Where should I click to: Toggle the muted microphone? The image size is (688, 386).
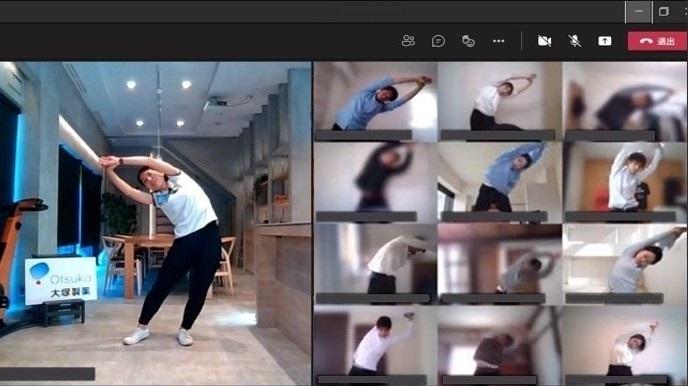574,41
